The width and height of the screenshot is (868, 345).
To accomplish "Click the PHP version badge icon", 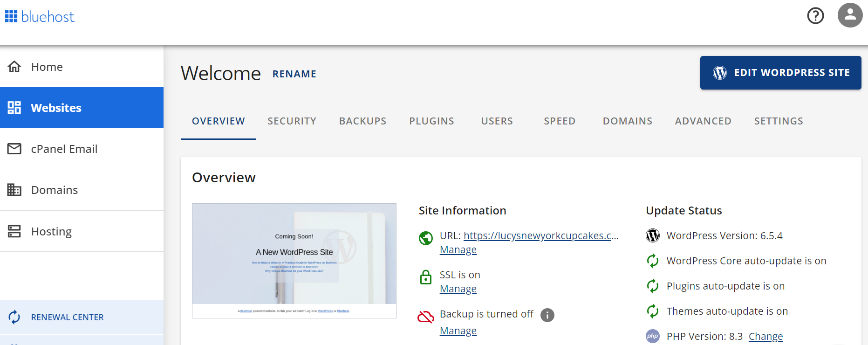I will point(653,336).
